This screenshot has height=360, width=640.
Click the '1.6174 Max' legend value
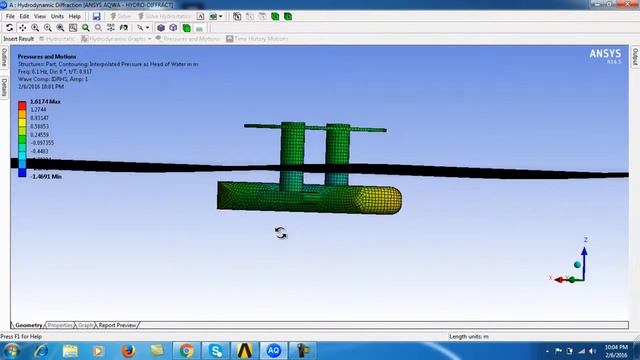pos(45,101)
